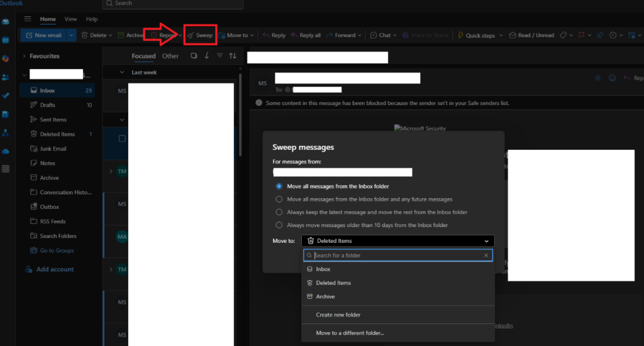Image resolution: width=644 pixels, height=346 pixels.
Task: Select Inbox and any future messages radio
Action: point(279,199)
